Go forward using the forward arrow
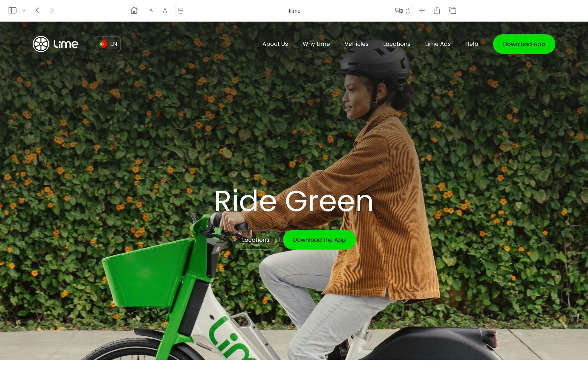The width and height of the screenshot is (588, 367). (x=52, y=11)
